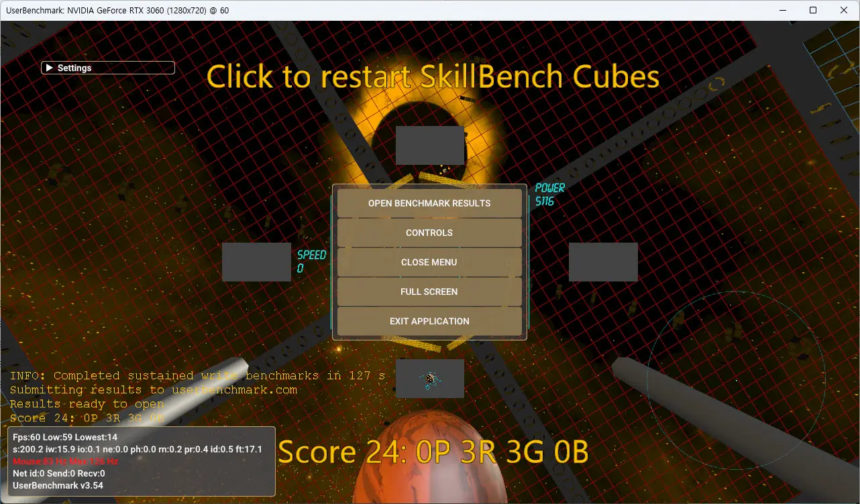The height and width of the screenshot is (504, 860).
Task: Click the small 'Score 24' console log line
Action: coord(87,418)
